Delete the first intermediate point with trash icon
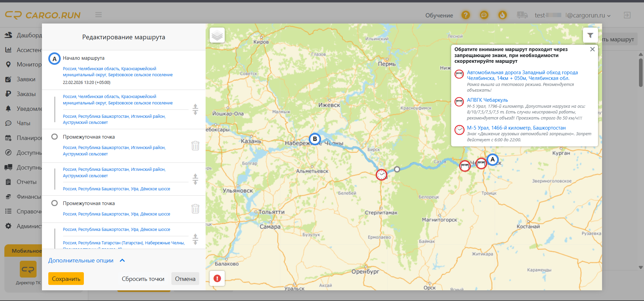 (x=195, y=146)
